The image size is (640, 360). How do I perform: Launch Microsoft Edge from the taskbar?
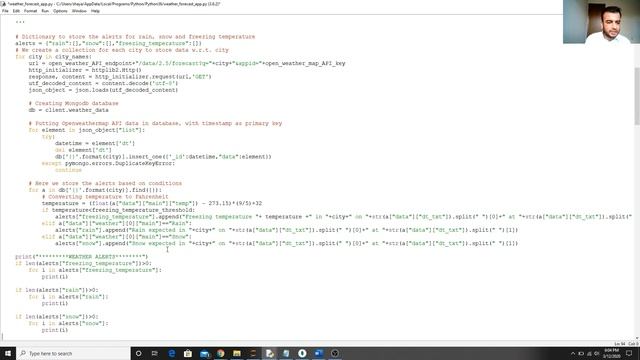(x=171, y=353)
